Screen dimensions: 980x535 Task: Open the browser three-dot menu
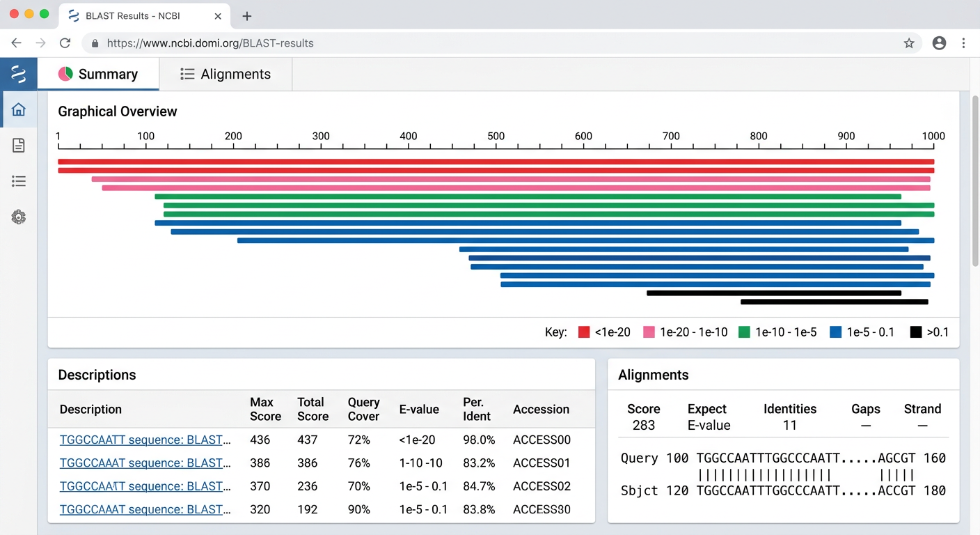(963, 43)
